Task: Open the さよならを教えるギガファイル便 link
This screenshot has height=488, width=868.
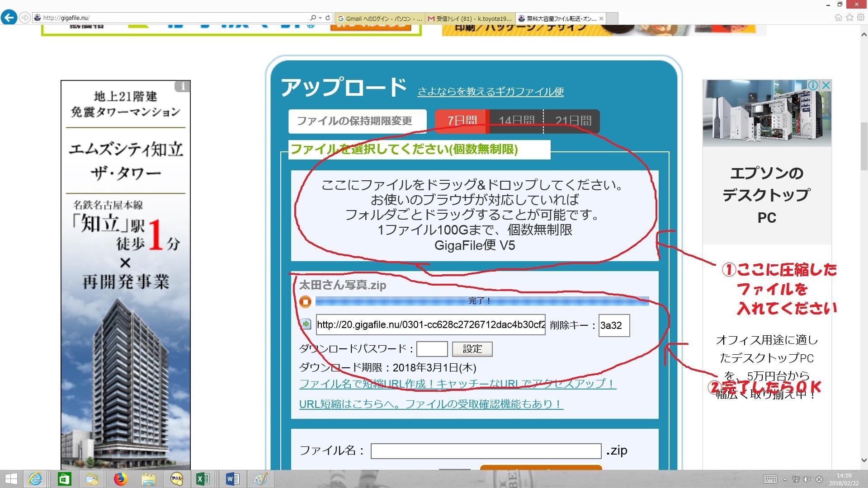Action: coord(491,92)
